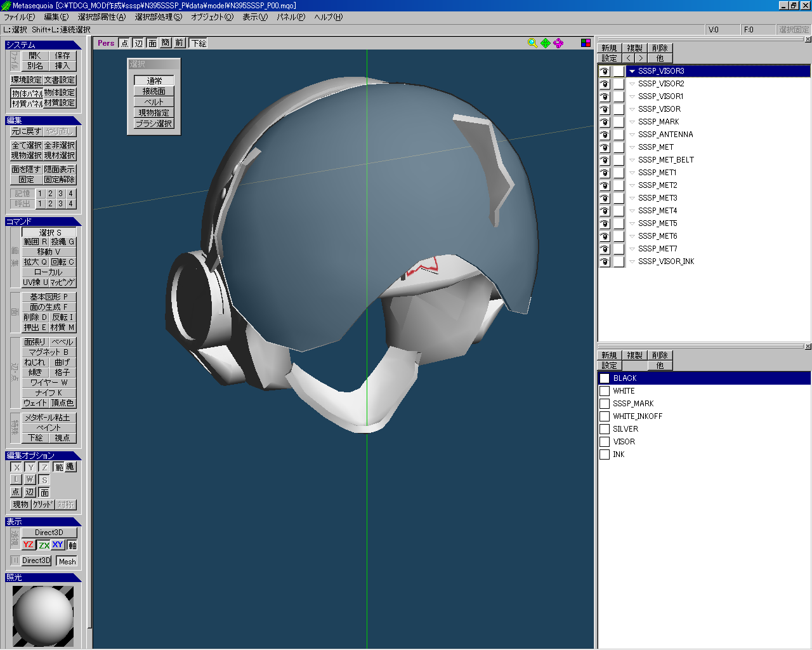The image size is (812, 650).
Task: Open the オブジェクト(O) menu
Action: point(212,17)
